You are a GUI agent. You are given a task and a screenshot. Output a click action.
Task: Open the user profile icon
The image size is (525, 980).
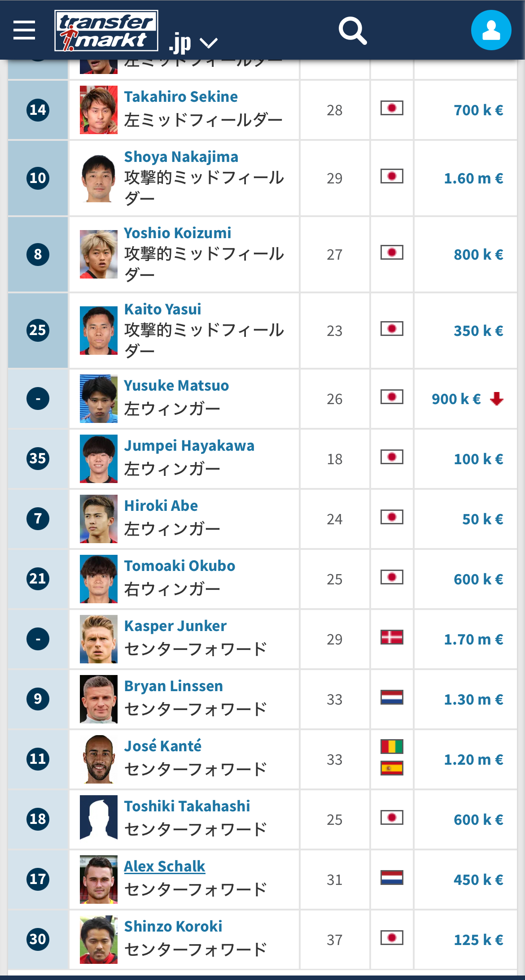tap(491, 30)
